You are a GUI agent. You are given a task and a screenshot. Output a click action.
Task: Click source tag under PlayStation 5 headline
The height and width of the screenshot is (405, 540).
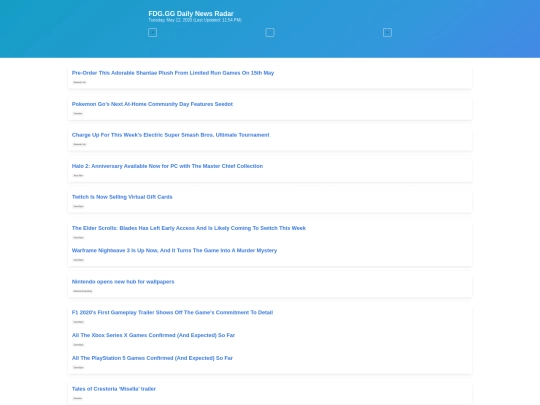(x=78, y=367)
